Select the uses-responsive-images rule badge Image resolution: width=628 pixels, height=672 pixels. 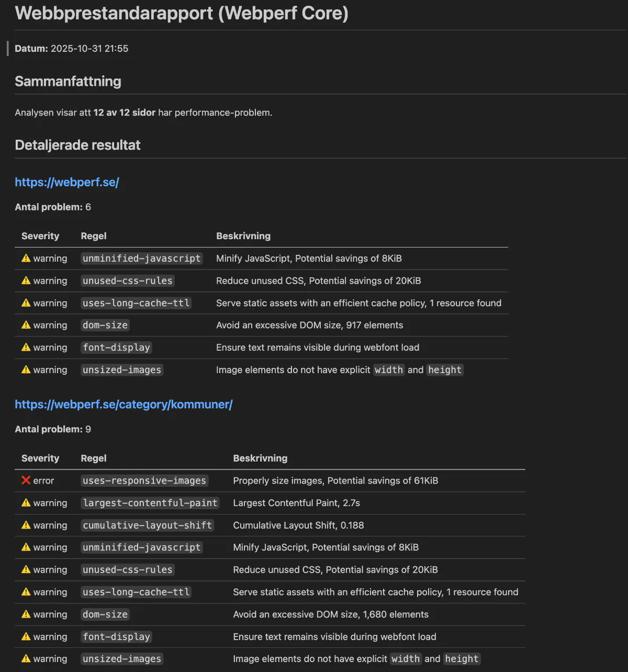coord(144,480)
